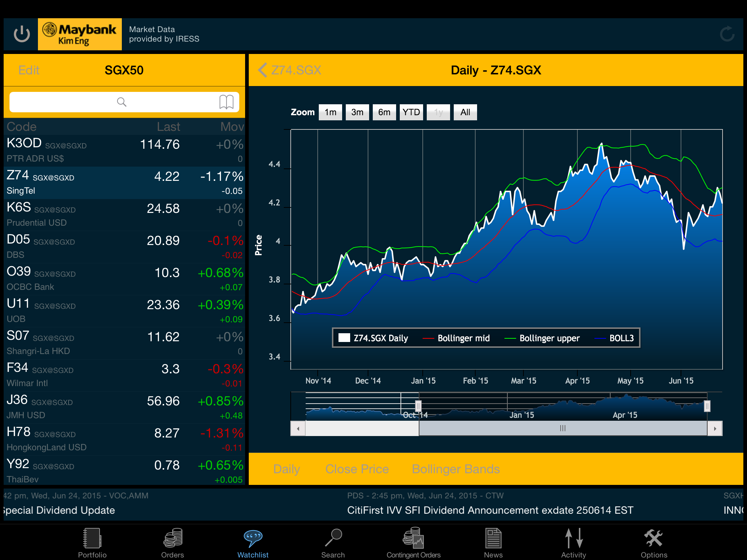The image size is (747, 560).
Task: Select the D05 DBS row
Action: [124, 247]
